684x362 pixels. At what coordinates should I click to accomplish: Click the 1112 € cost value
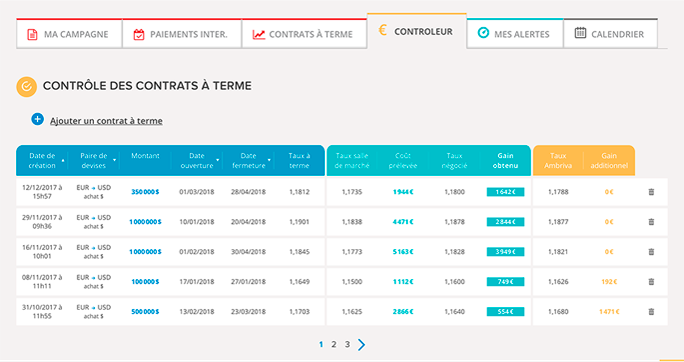point(403,282)
